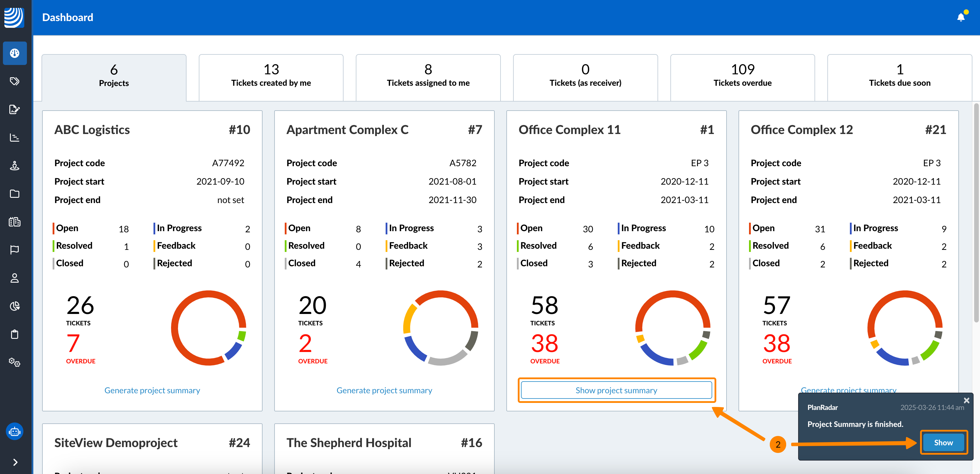Click the Apartment Complex C donut chart
Image resolution: width=980 pixels, height=474 pixels.
(441, 328)
